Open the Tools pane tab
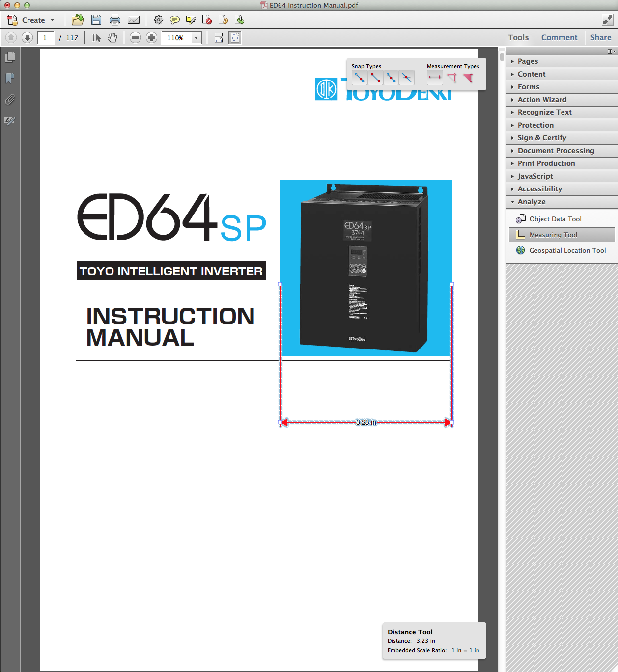618x672 pixels. pyautogui.click(x=518, y=38)
